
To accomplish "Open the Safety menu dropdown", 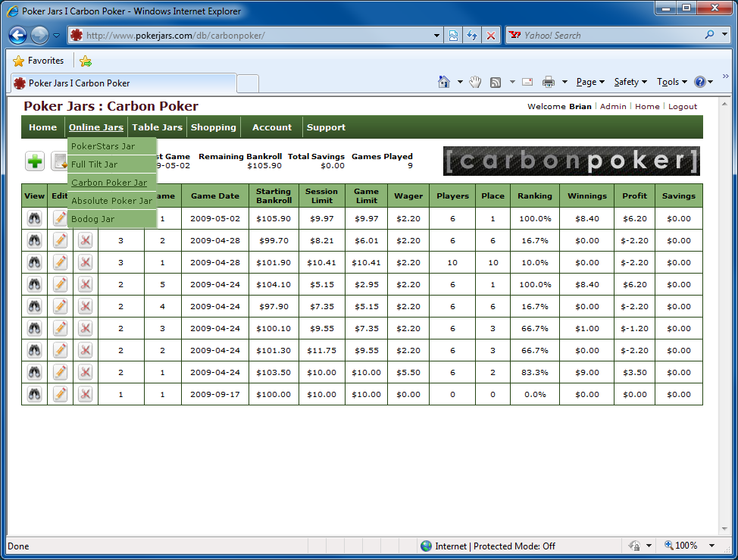I will (630, 82).
